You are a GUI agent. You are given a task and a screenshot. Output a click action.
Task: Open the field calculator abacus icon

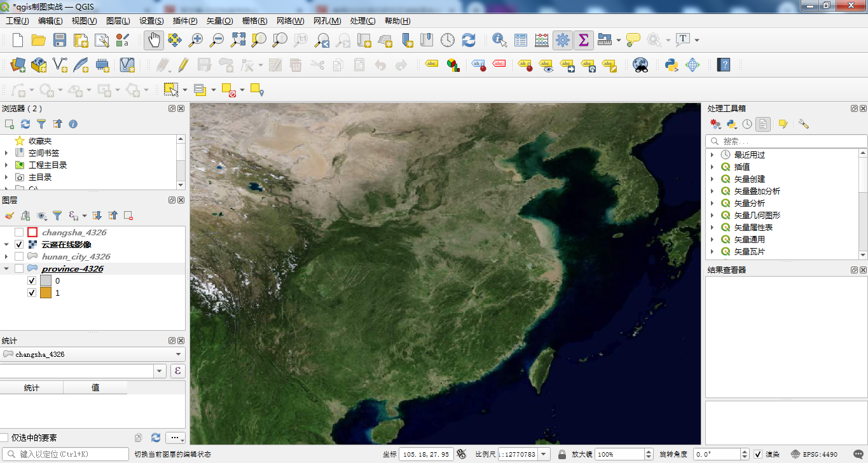[x=542, y=40]
